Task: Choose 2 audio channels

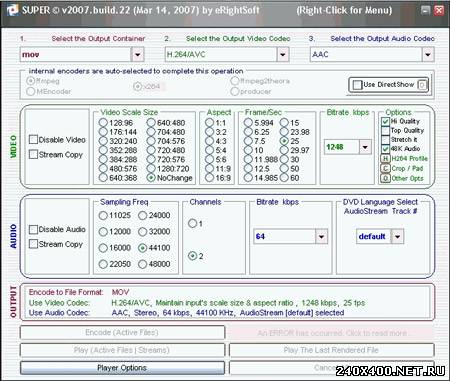Action: tap(192, 256)
